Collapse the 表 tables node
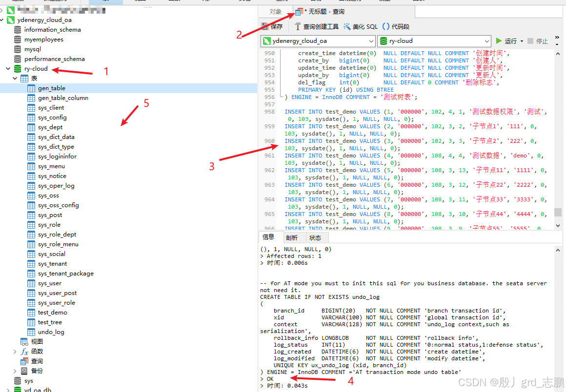This screenshot has width=566, height=392. pos(15,78)
